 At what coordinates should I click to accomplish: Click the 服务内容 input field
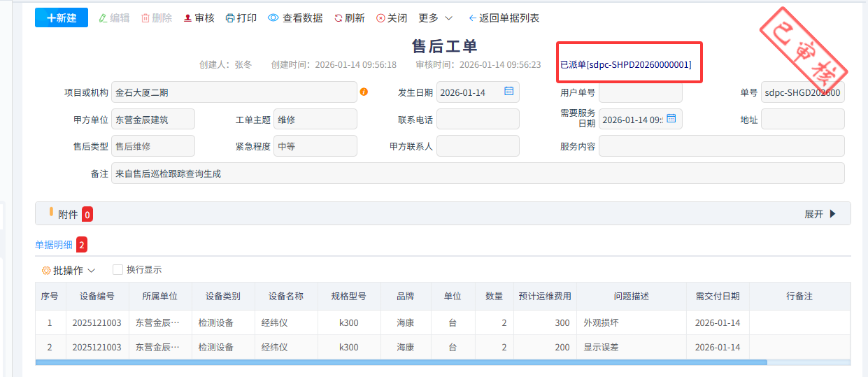pyautogui.click(x=721, y=146)
